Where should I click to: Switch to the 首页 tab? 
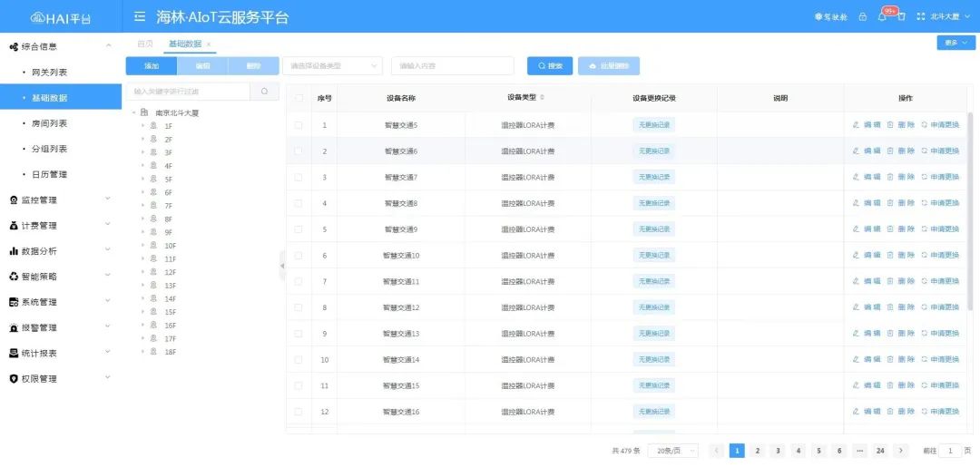click(145, 44)
